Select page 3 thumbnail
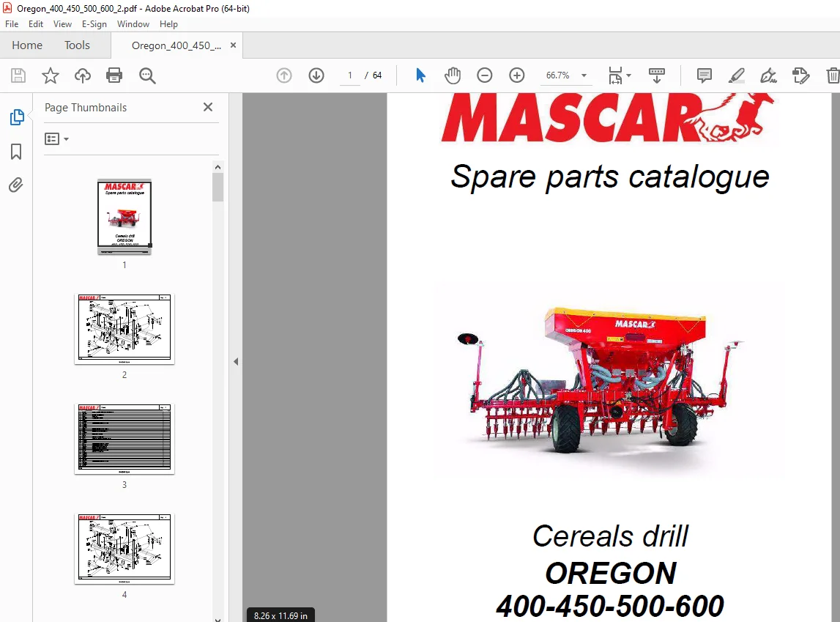The width and height of the screenshot is (840, 622). point(124,438)
